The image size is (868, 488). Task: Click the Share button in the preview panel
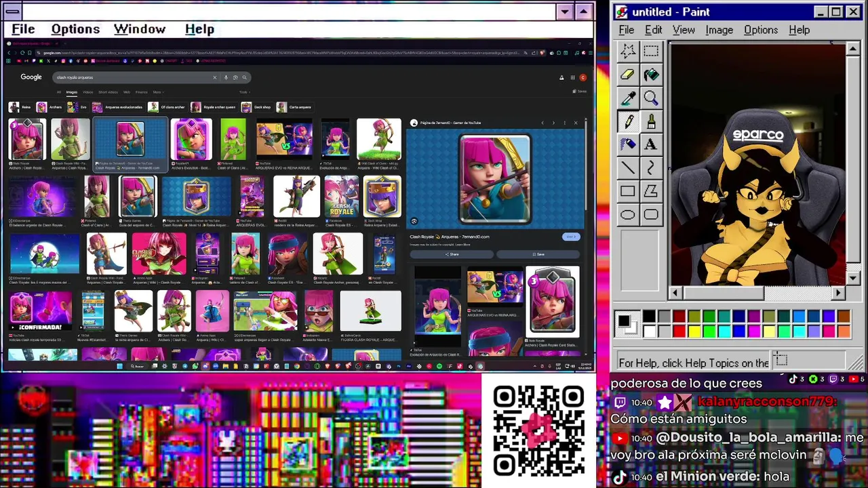pos(452,254)
